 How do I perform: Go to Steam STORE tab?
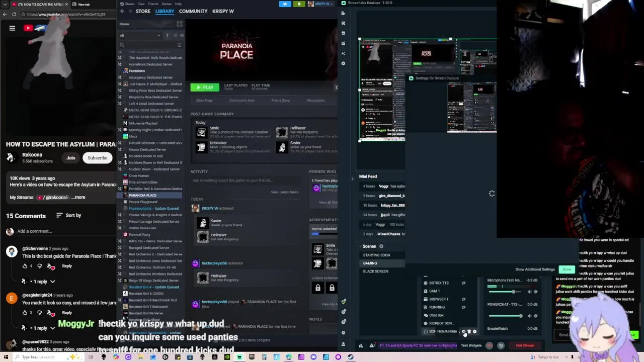143,11
